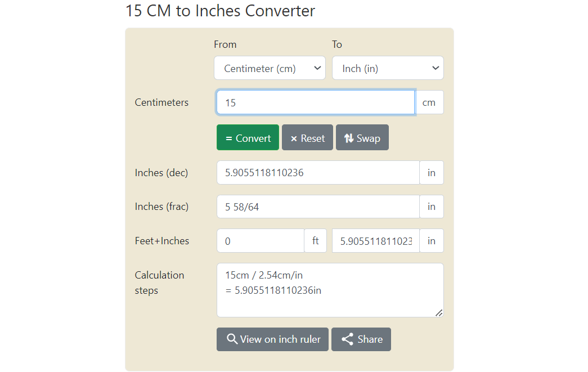
Task: Click the Inches (dec) row label
Action: [161, 173]
